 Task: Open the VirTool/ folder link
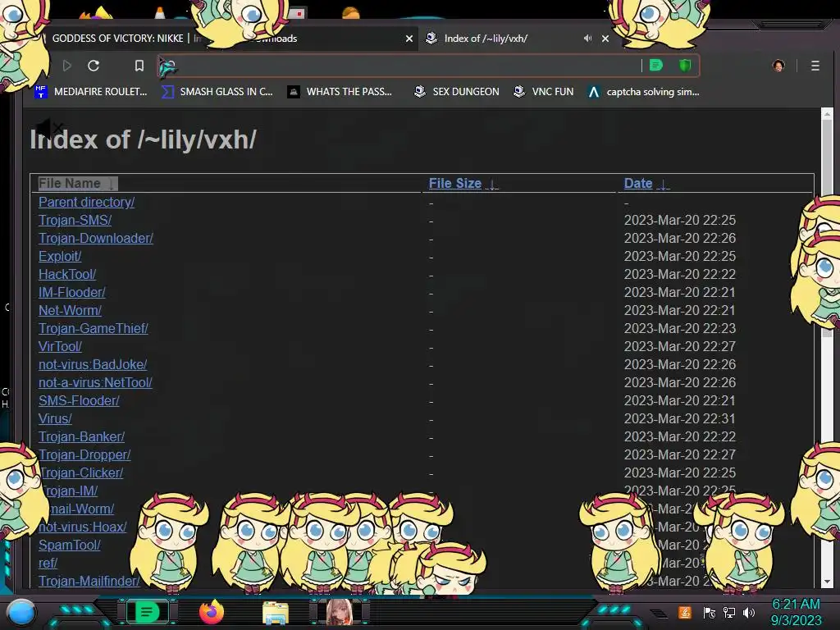click(60, 347)
